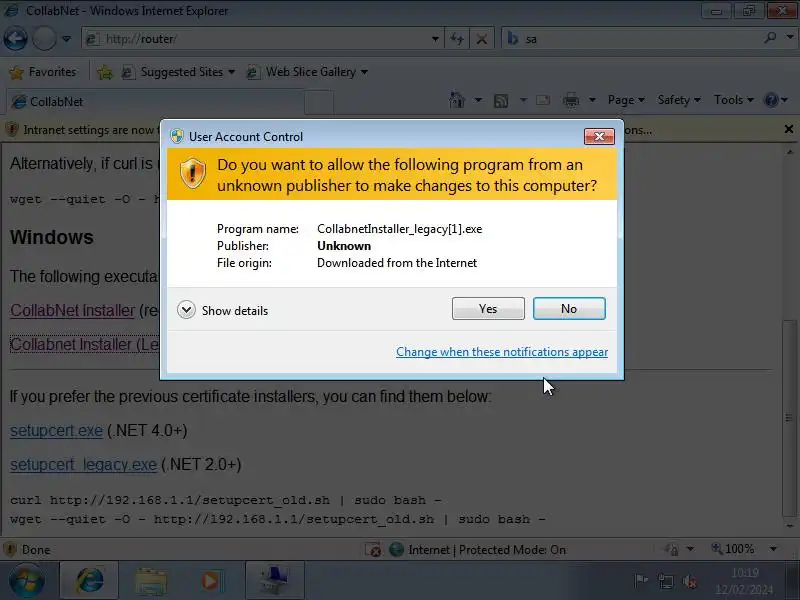Image resolution: width=800 pixels, height=600 pixels.
Task: Open Web Slice Gallery dropdown
Action: click(x=308, y=72)
